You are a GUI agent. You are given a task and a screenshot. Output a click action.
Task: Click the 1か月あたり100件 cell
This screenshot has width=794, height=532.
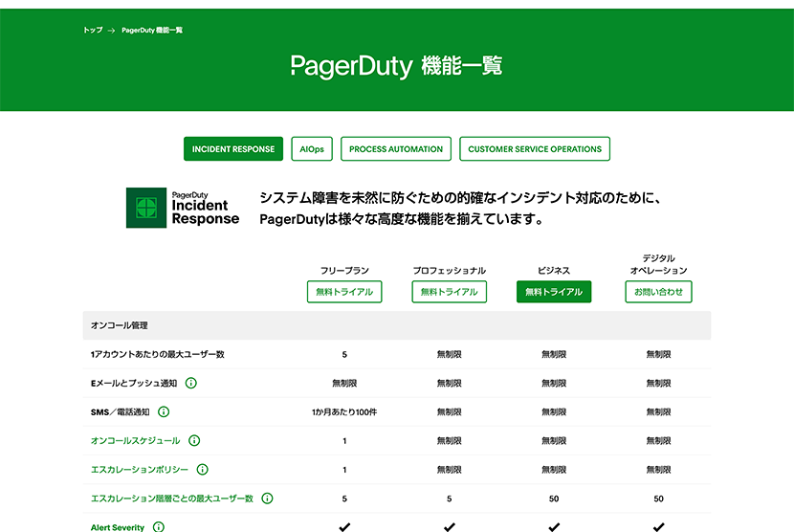[344, 412]
